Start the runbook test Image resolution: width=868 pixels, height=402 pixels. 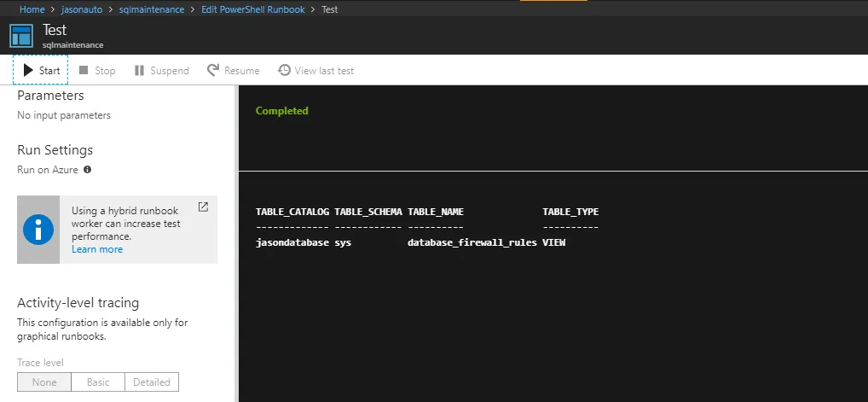[40, 71]
